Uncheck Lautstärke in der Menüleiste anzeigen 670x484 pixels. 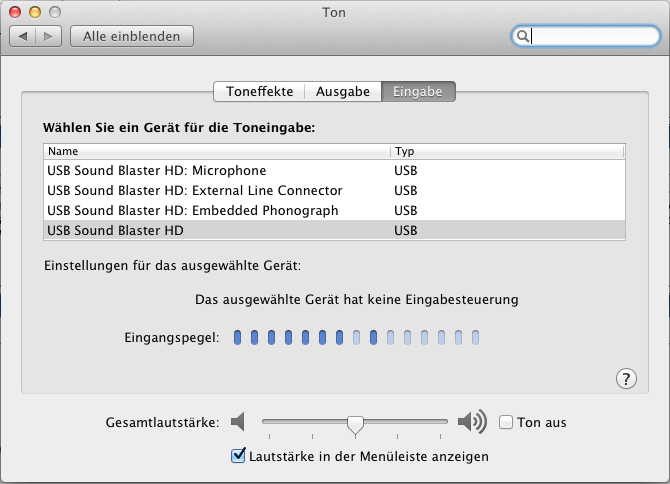click(238, 456)
